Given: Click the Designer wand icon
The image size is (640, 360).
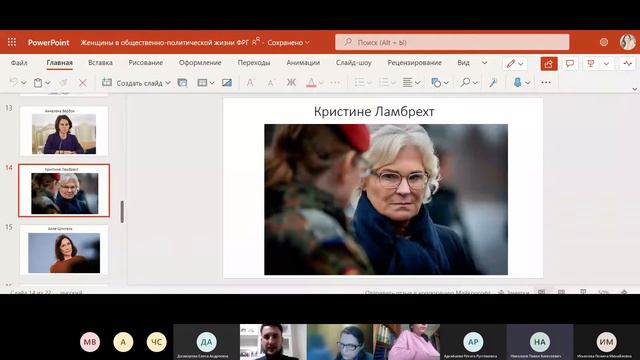Looking at the screenshot, I should [493, 83].
